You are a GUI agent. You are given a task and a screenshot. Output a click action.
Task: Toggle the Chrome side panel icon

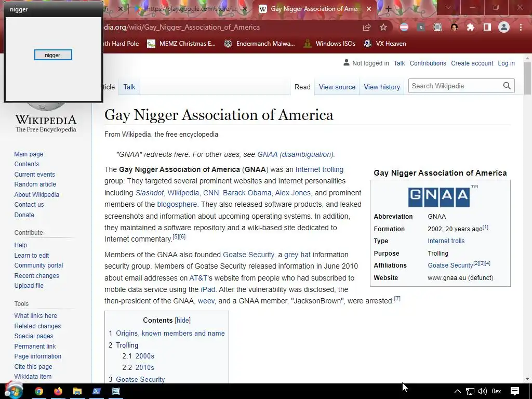[487, 28]
